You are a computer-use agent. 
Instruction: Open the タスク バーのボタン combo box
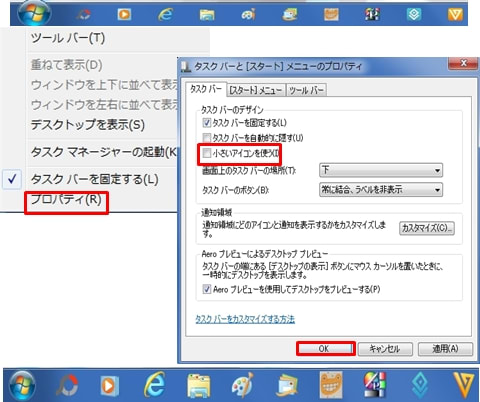pyautogui.click(x=381, y=190)
